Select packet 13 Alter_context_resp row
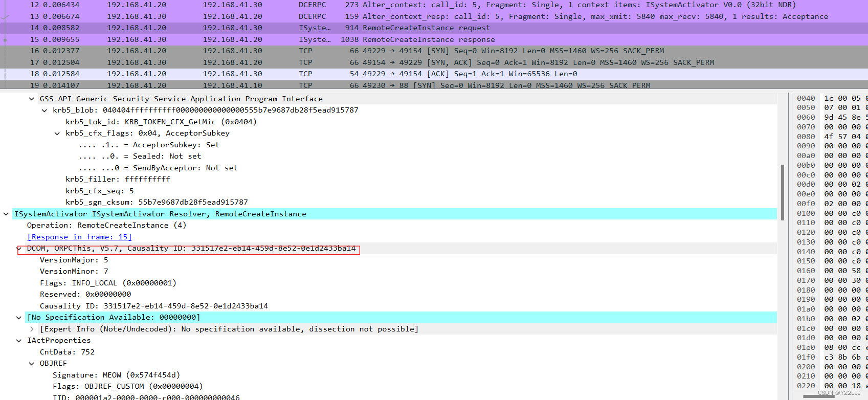Screen dimensions: 868x400 (434, 16)
